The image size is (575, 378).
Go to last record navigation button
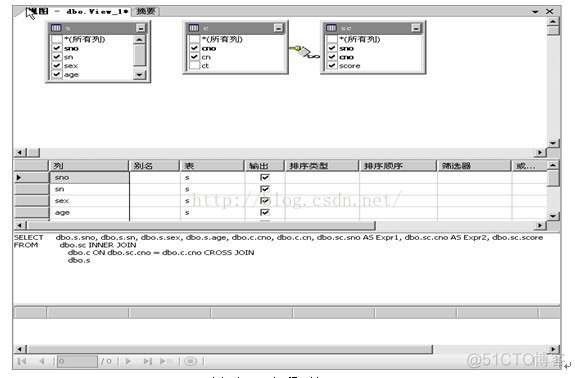tap(148, 362)
